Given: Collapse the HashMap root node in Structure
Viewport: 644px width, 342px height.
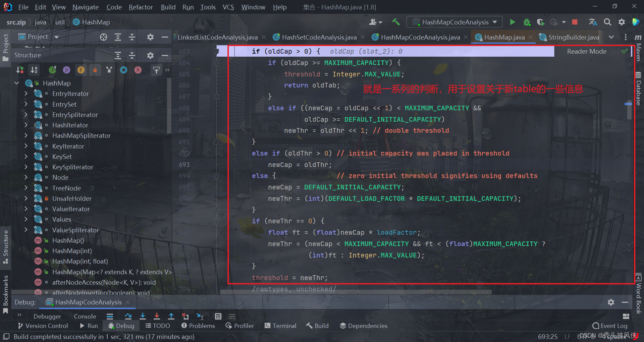Looking at the screenshot, I should [x=16, y=83].
